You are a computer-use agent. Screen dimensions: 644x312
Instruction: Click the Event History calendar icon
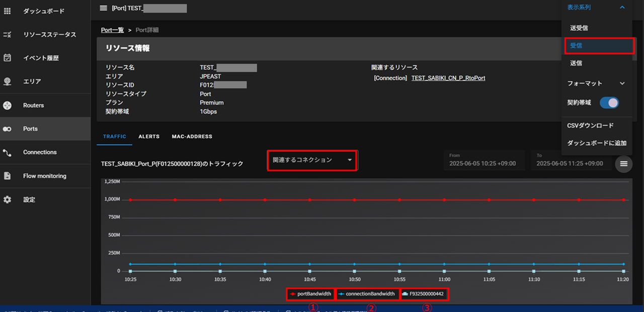[x=7, y=58]
